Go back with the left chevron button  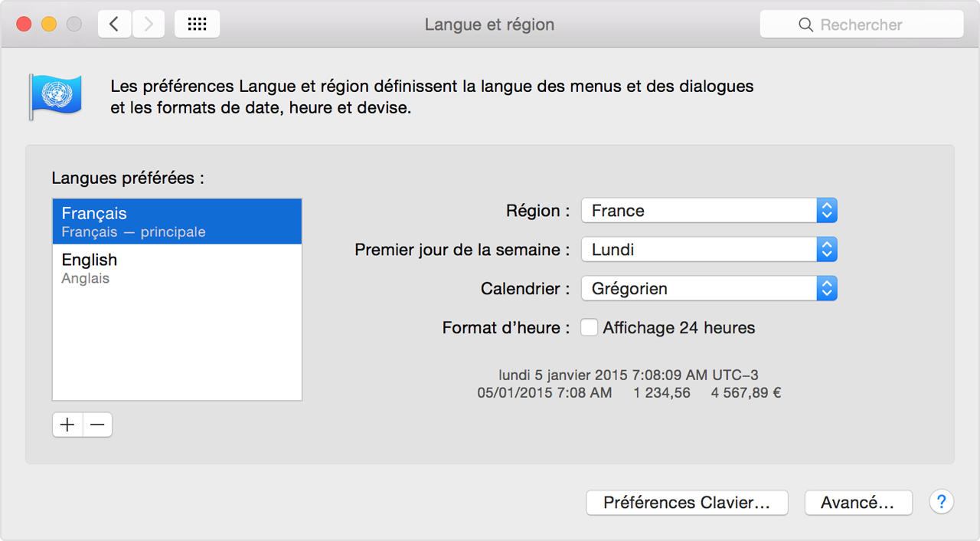[115, 25]
